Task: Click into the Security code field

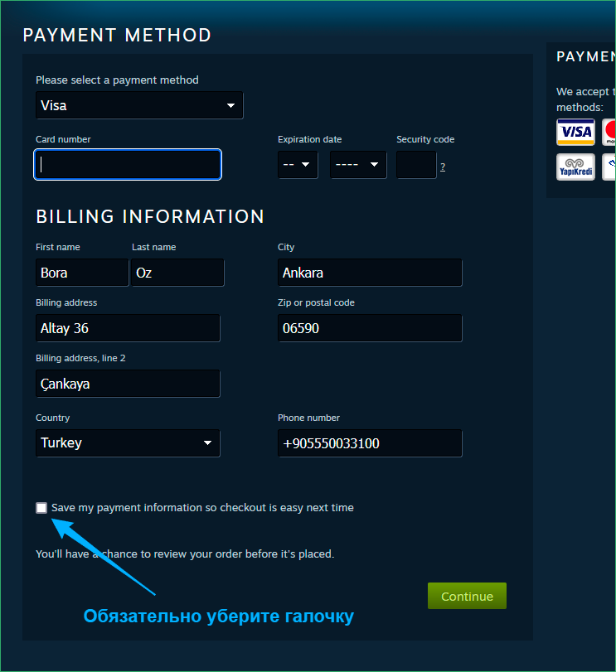Action: point(416,165)
